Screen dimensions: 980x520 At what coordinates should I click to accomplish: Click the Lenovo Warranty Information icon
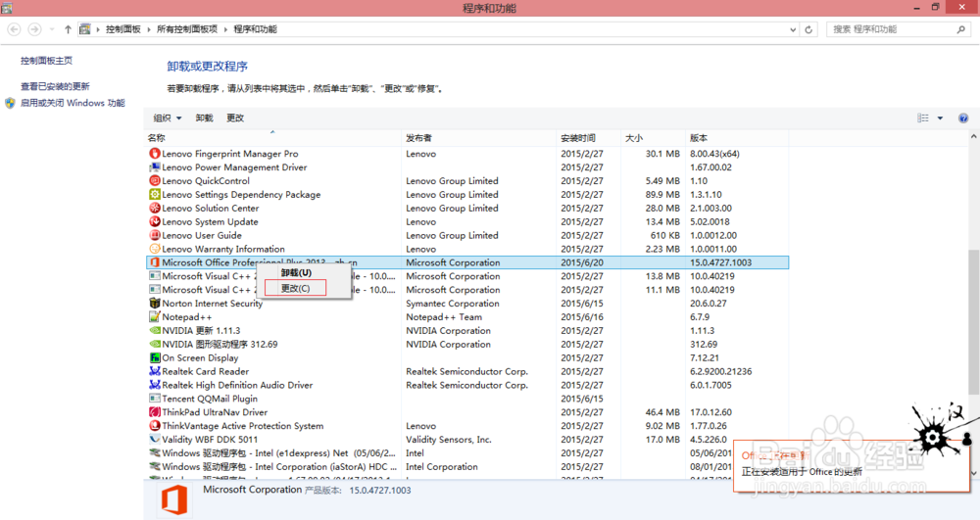(155, 249)
